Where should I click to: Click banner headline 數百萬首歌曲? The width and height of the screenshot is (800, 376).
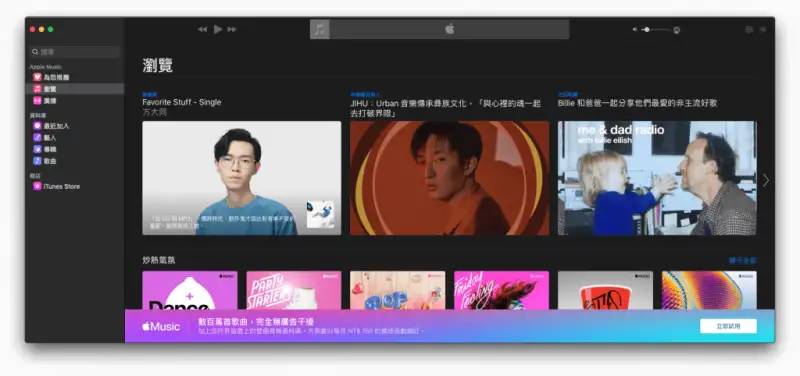tap(256, 322)
